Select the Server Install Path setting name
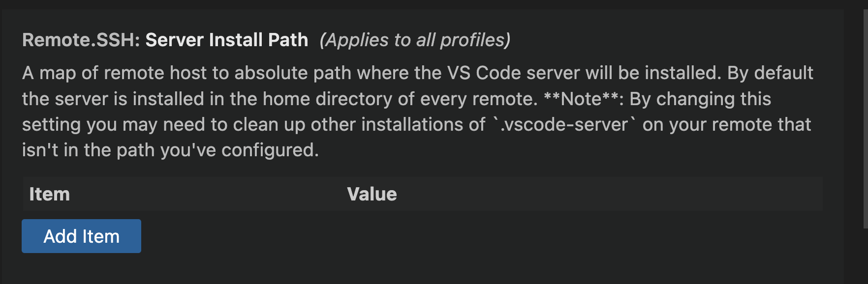 [x=226, y=40]
